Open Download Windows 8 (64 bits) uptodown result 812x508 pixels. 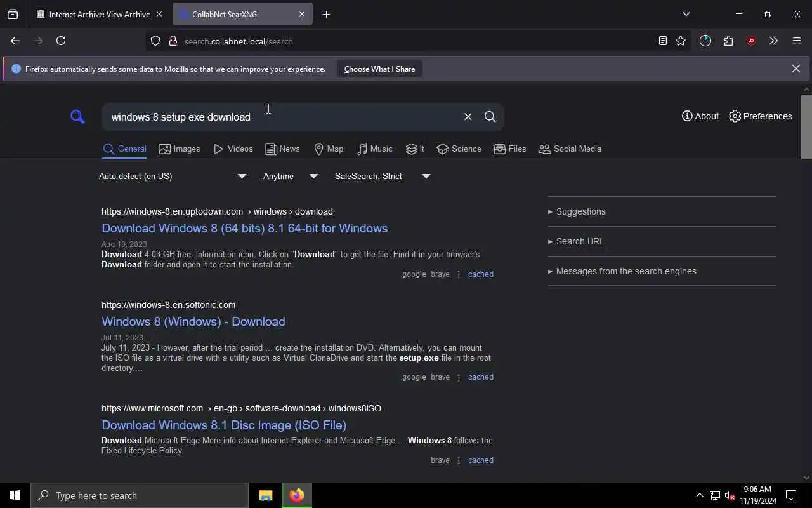click(x=244, y=228)
